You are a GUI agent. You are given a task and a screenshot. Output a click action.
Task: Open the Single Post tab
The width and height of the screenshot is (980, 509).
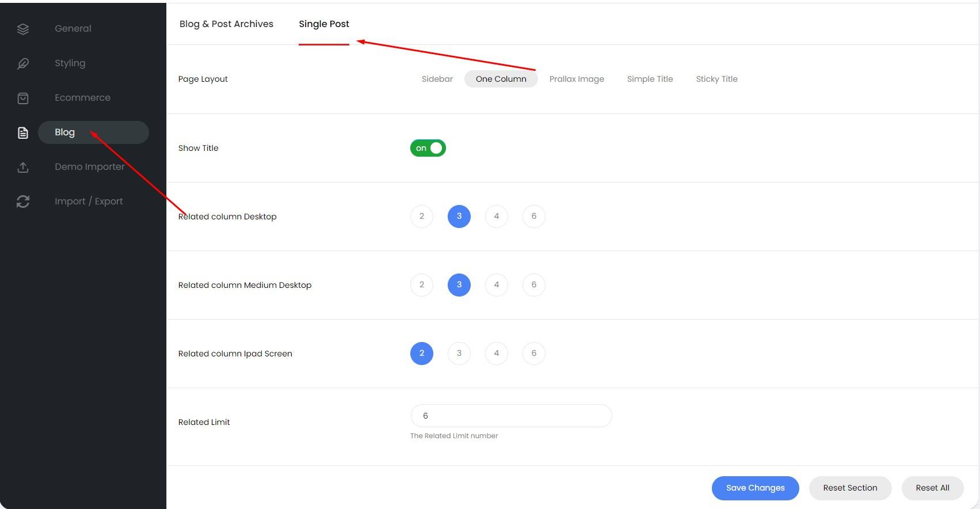[324, 24]
